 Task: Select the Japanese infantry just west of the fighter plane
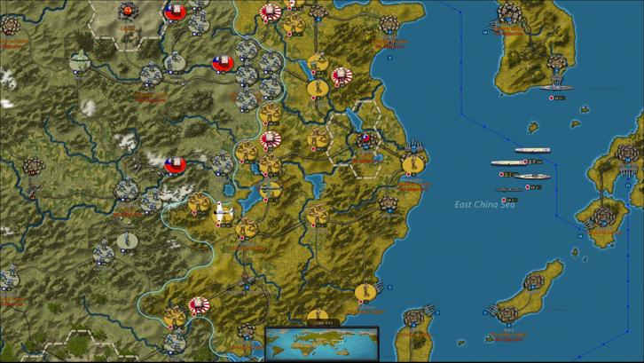(x=199, y=203)
